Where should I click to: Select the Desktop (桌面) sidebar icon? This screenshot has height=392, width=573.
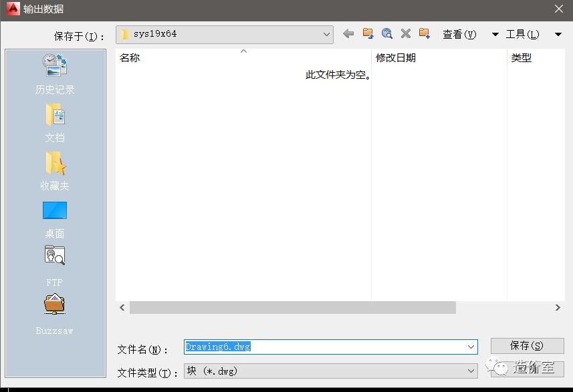(x=54, y=210)
